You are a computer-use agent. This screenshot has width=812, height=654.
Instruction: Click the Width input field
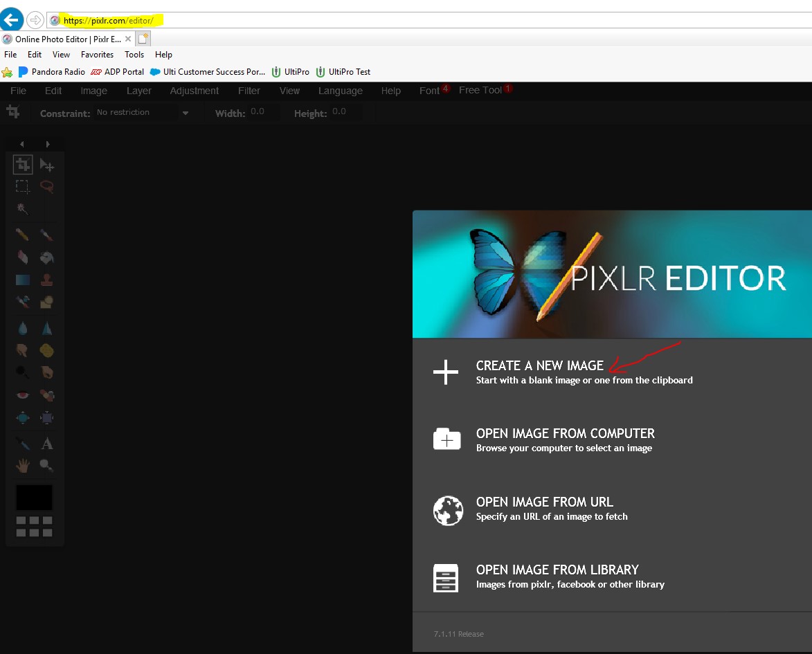(x=263, y=112)
